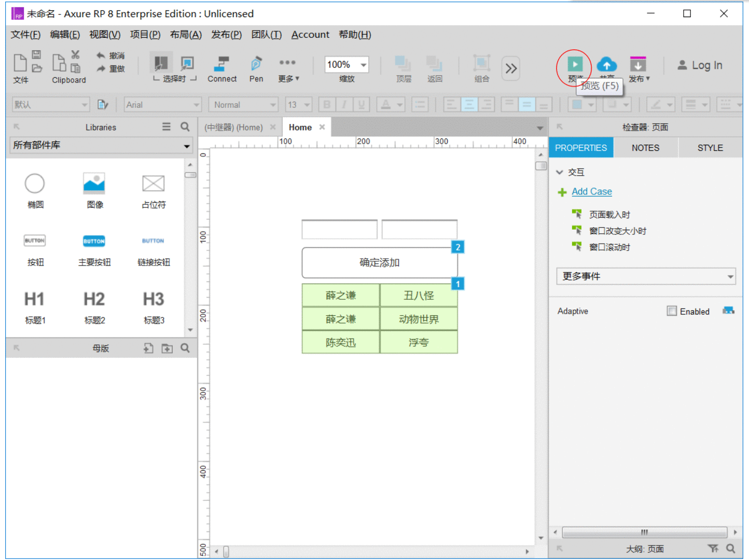Viewport: 749px width, 560px height.
Task: Redo the action (重做)
Action: pyautogui.click(x=110, y=68)
